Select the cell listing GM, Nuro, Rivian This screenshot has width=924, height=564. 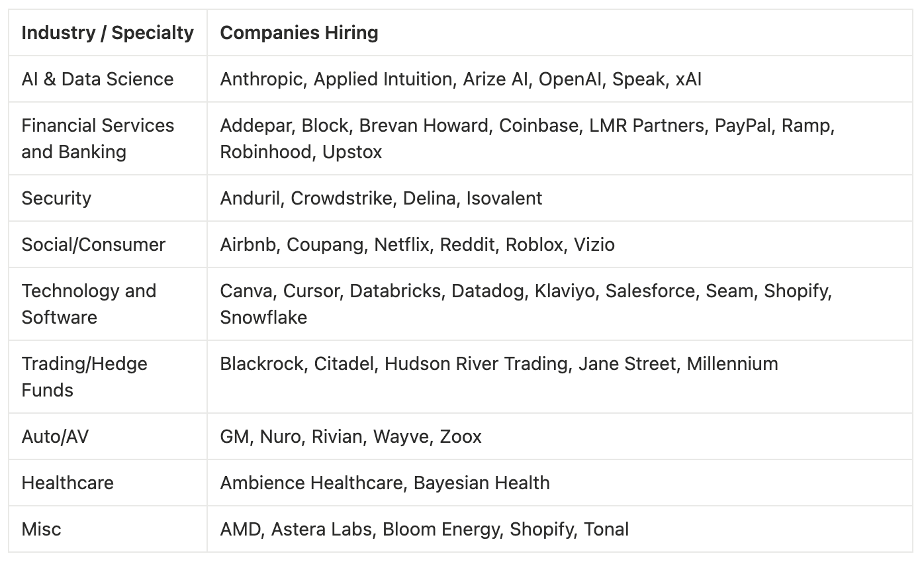point(351,437)
